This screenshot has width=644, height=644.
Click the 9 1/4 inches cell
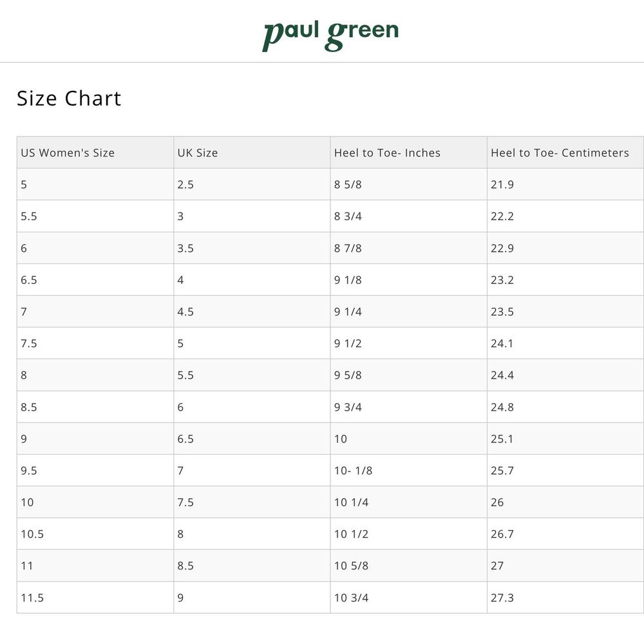click(x=409, y=312)
